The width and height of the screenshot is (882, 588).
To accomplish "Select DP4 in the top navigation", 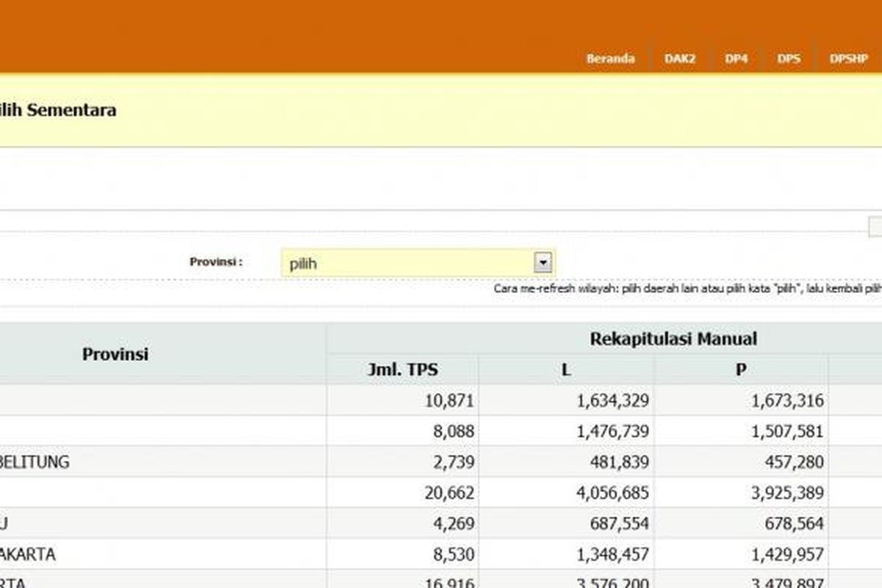I will [x=736, y=59].
